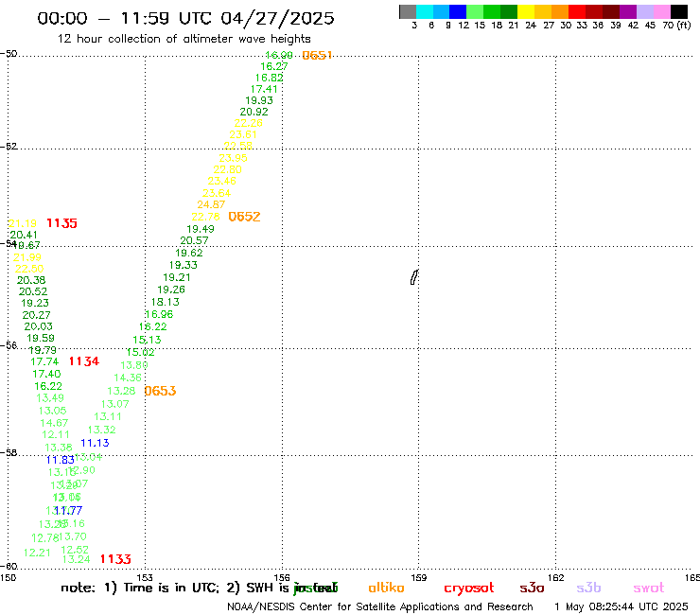
Task: Click the wave height value 16.96
Action: click(x=159, y=314)
